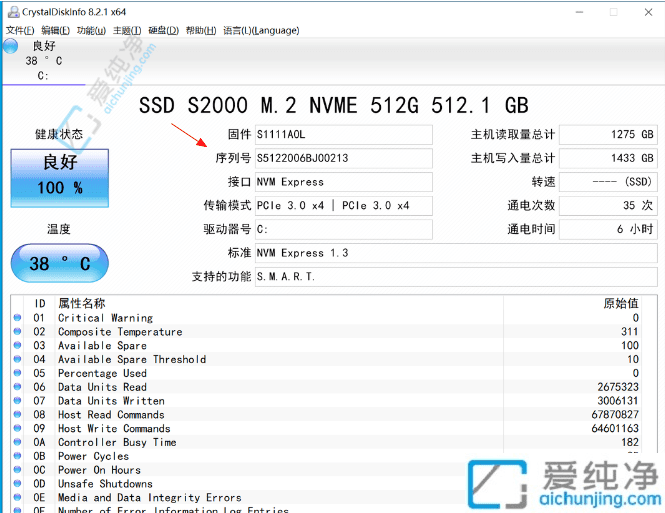This screenshot has width=665, height=513.
Task: Select the C: drive status orb
Action: tap(11, 46)
